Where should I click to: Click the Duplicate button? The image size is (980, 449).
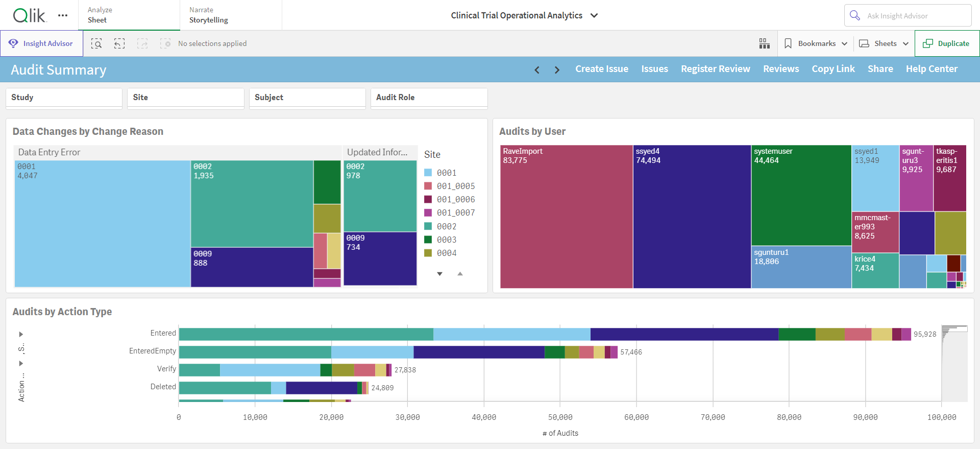(x=947, y=43)
